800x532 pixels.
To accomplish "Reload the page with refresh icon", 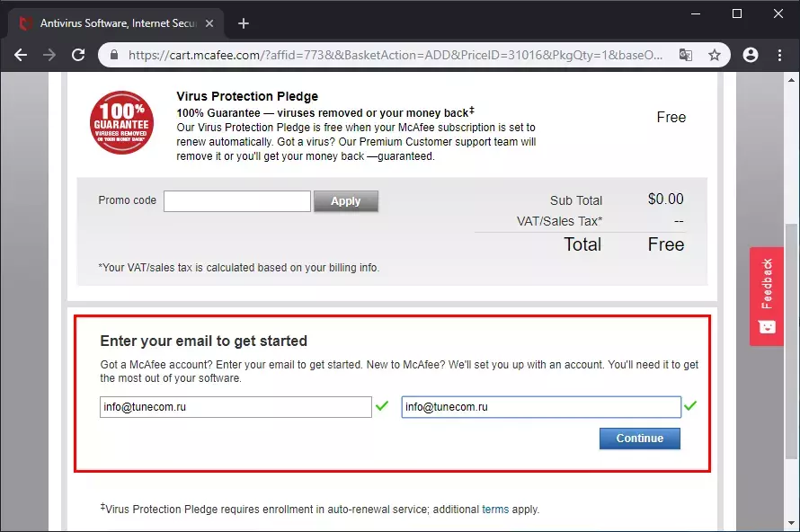I will point(78,55).
